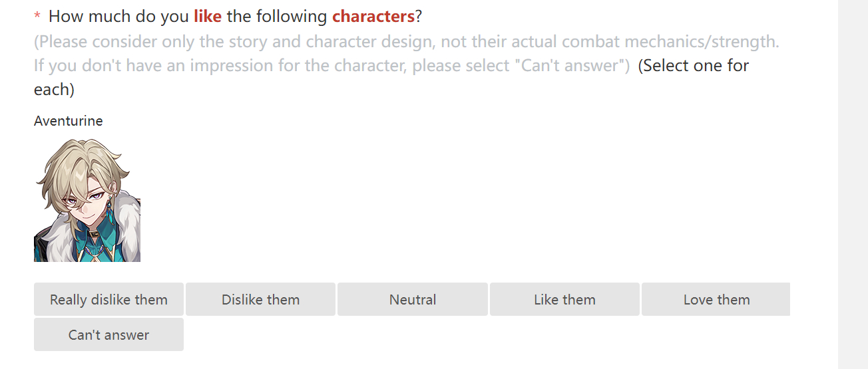Click the gray right margin panel
The image size is (868, 369).
pos(853,184)
